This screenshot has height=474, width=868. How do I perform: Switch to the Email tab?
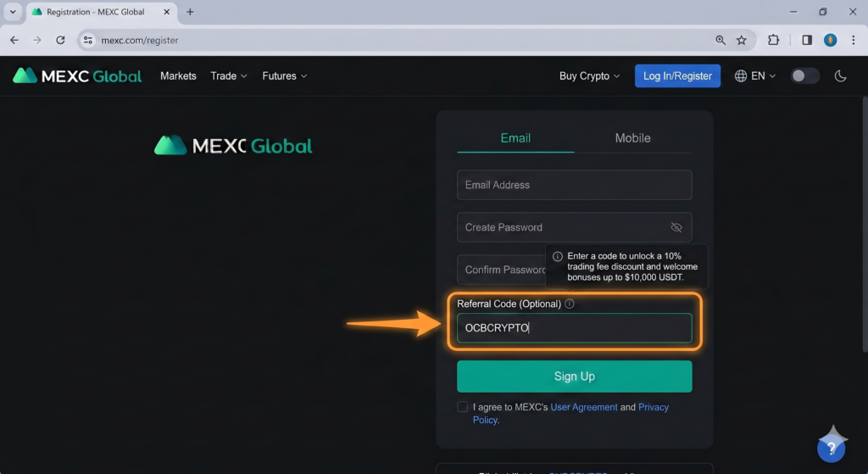point(515,138)
